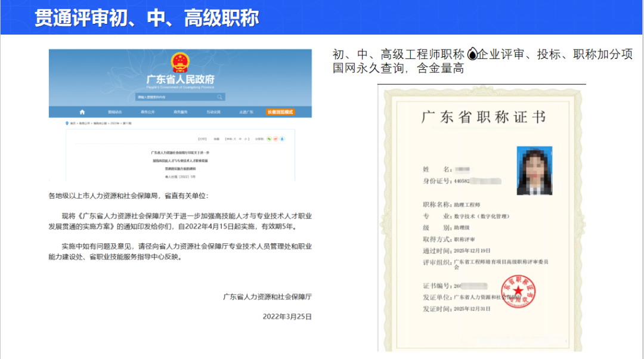Click the 评审组织 committee name on the certificate
Image resolution: width=644 pixels, height=359 pixels.
tap(501, 264)
